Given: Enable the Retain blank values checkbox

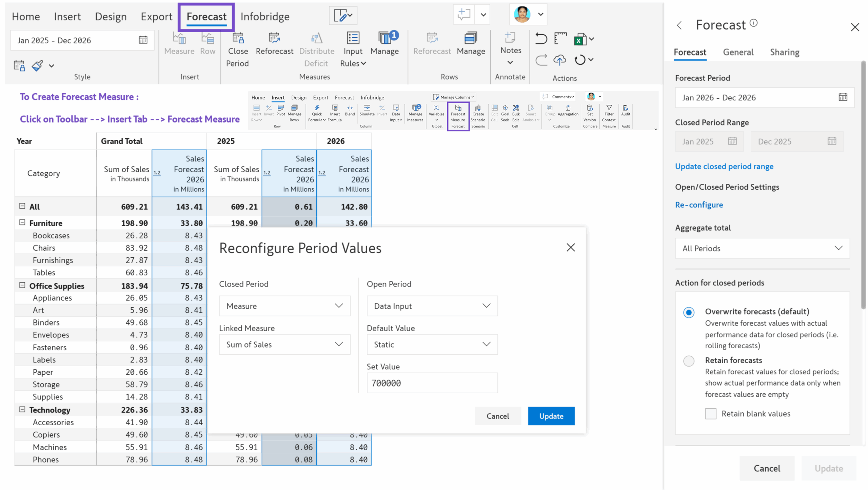Looking at the screenshot, I should coord(711,413).
